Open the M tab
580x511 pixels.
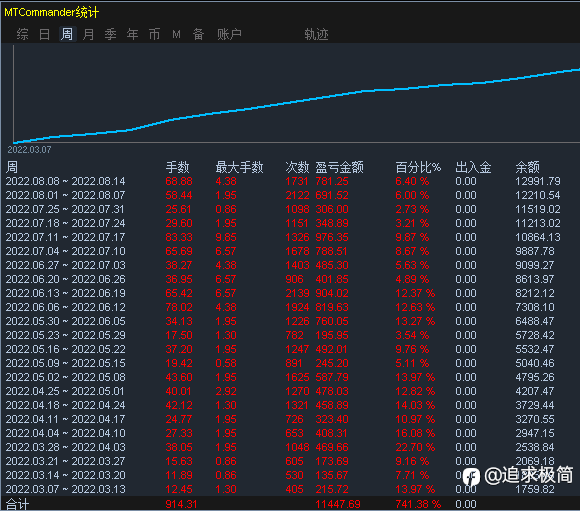(176, 34)
